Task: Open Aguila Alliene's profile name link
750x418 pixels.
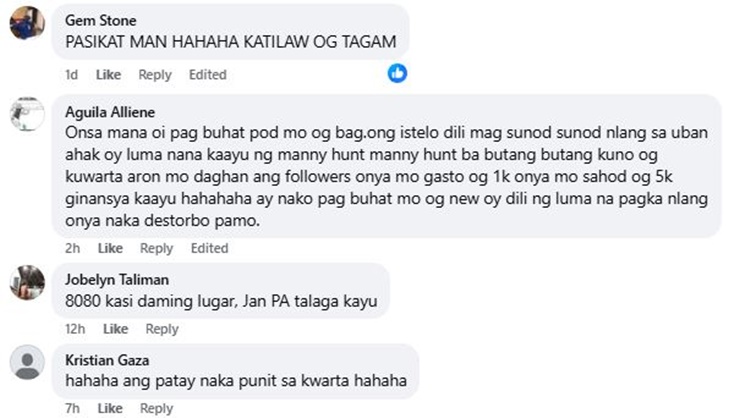Action: tap(110, 112)
